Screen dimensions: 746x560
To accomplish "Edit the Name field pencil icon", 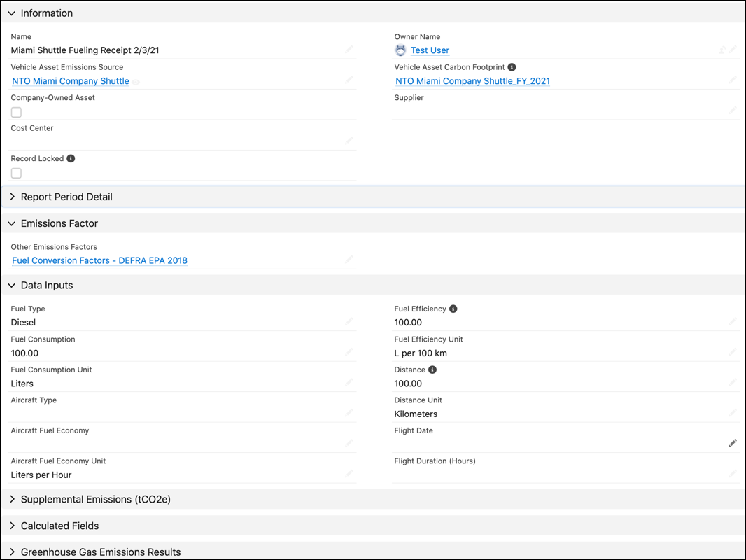I will pyautogui.click(x=349, y=50).
